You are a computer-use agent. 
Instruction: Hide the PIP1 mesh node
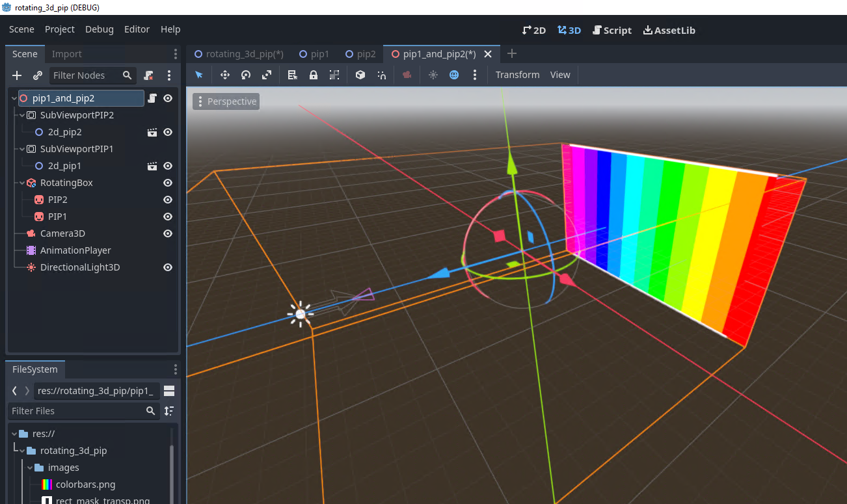(x=168, y=217)
